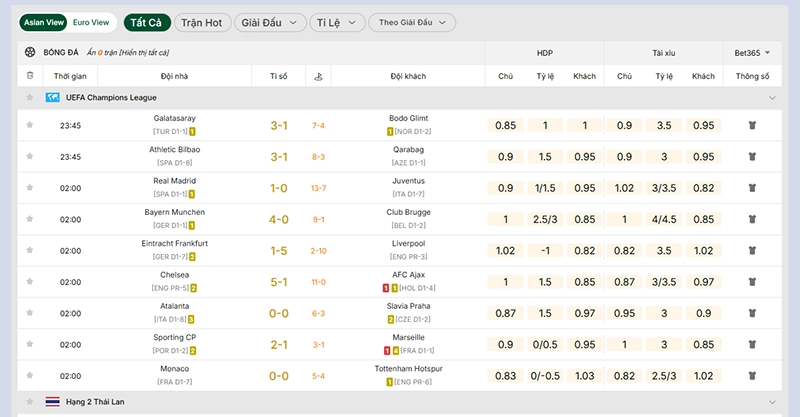Switch to Asian View

(43, 22)
